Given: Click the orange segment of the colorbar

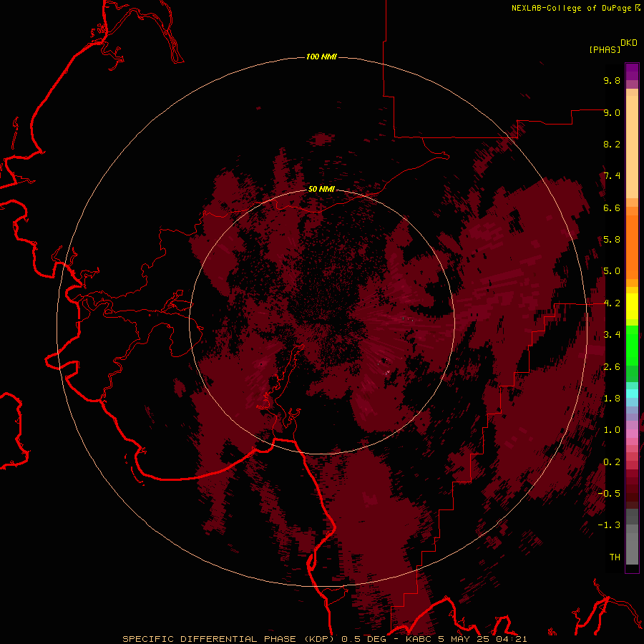Looking at the screenshot, I should tap(632, 246).
